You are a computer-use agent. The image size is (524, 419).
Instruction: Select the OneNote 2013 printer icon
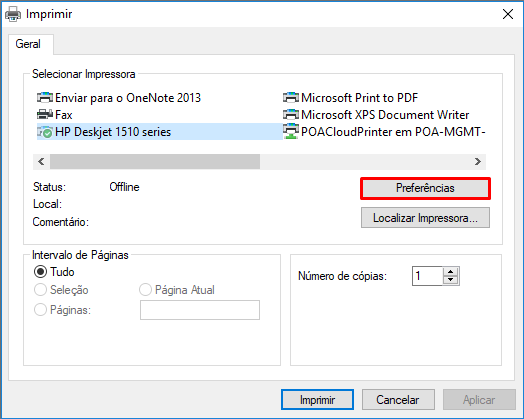(45, 98)
